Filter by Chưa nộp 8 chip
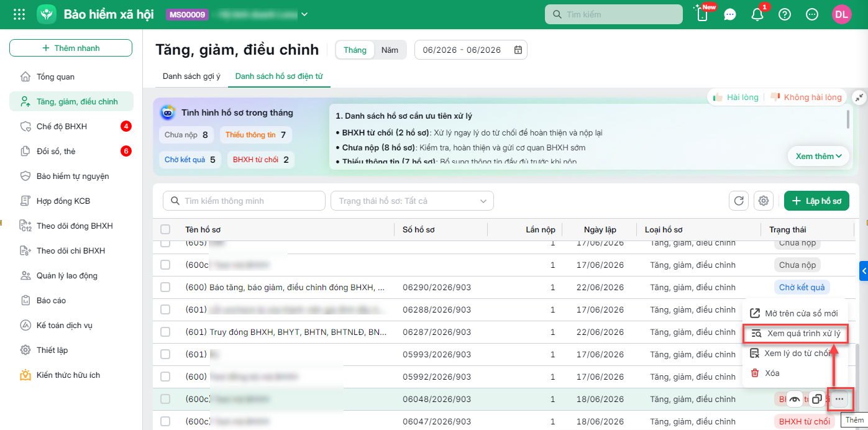 (186, 134)
